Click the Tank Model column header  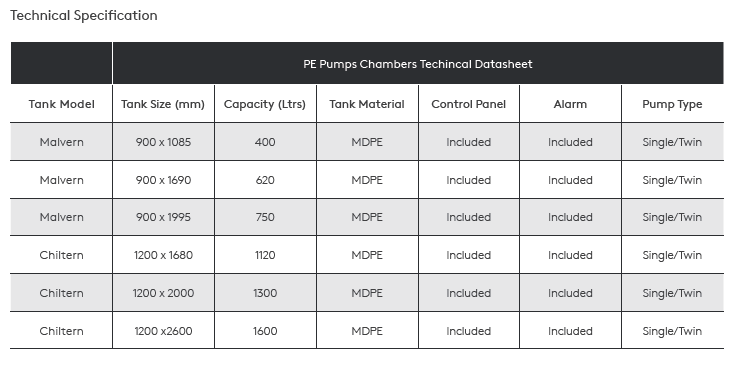coord(62,104)
